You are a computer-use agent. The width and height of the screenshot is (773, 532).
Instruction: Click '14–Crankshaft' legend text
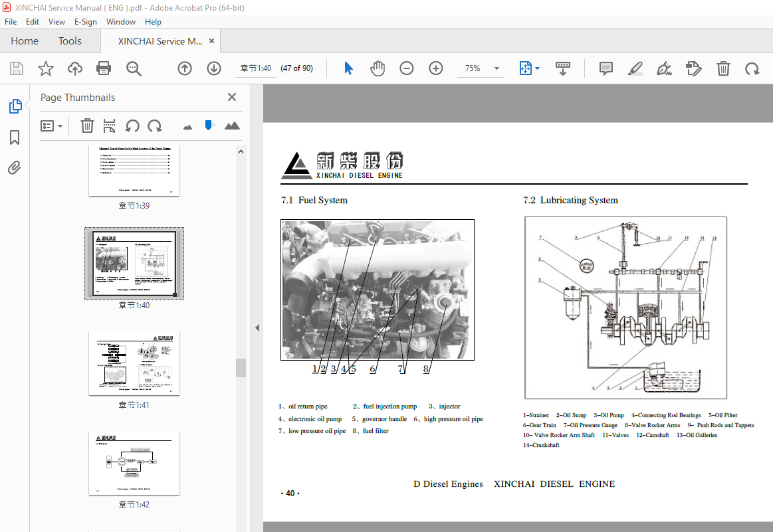[541, 445]
